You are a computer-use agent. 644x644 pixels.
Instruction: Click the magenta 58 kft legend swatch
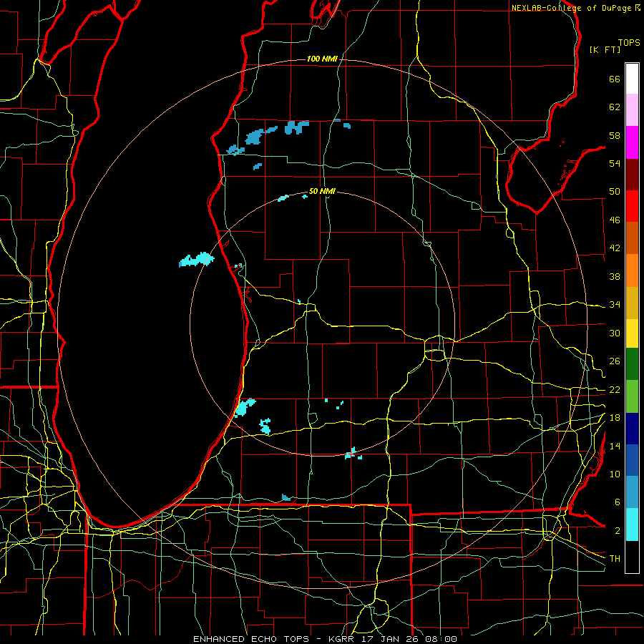click(632, 142)
